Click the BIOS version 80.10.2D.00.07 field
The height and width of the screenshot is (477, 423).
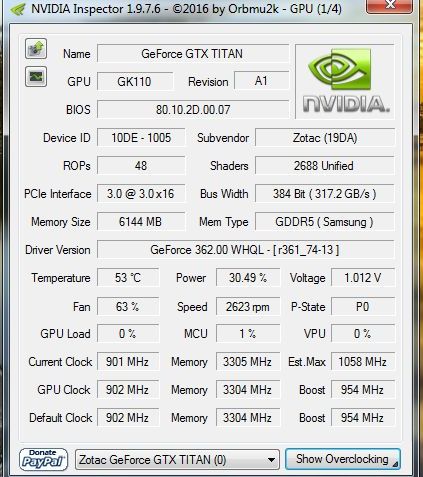click(x=193, y=110)
